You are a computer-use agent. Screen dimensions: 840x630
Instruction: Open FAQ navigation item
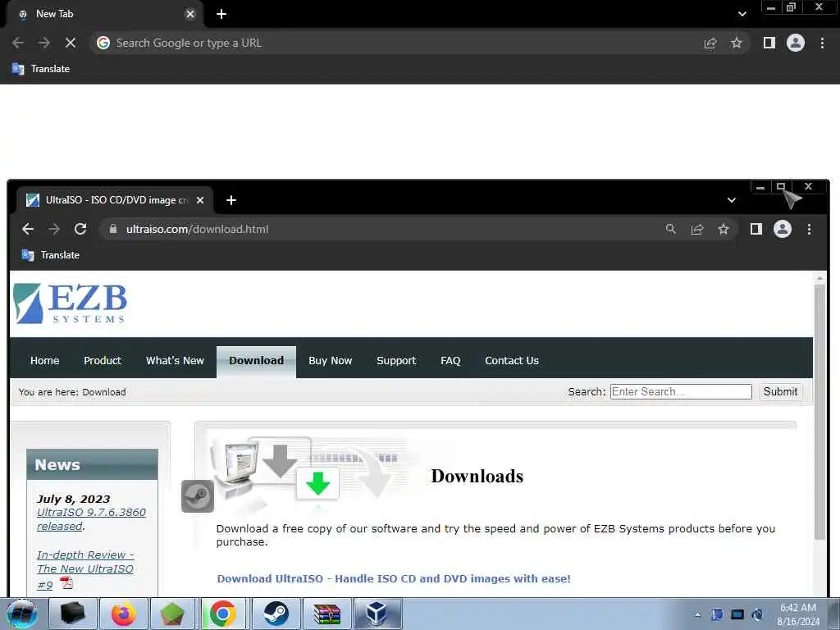pos(450,361)
